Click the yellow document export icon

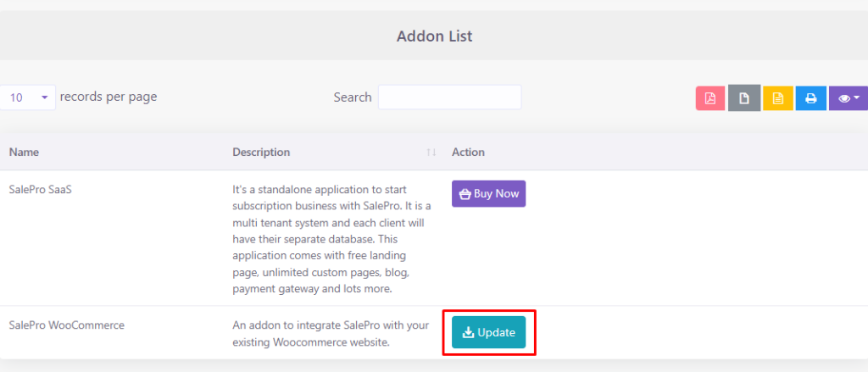[777, 98]
